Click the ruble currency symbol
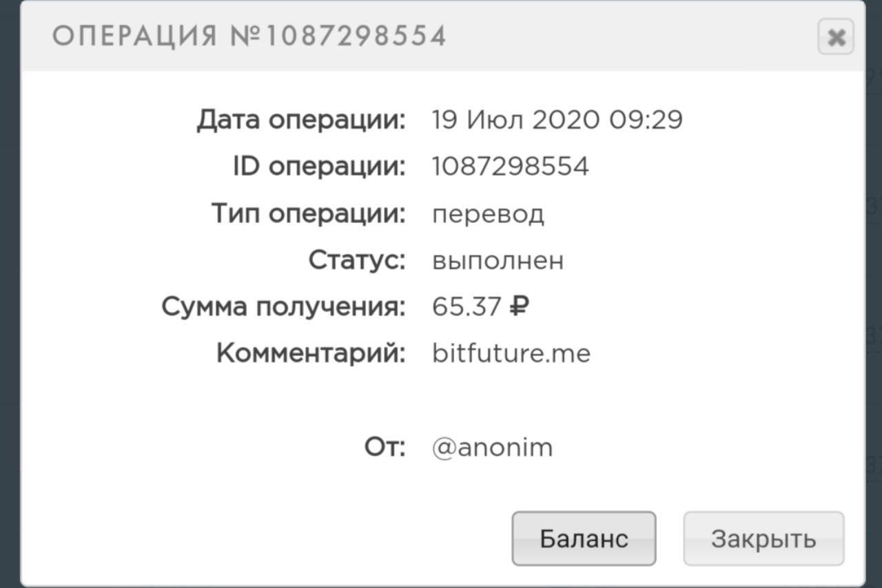This screenshot has width=882, height=588. [x=518, y=307]
